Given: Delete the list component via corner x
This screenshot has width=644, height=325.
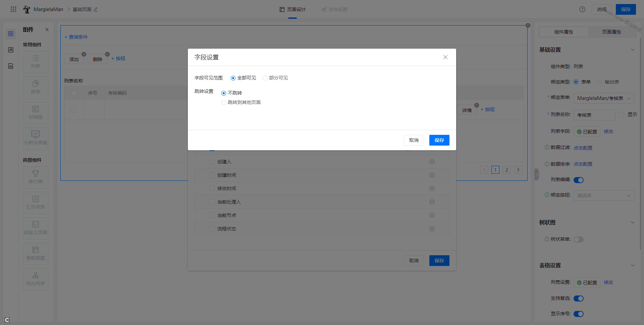Looking at the screenshot, I should (528, 25).
